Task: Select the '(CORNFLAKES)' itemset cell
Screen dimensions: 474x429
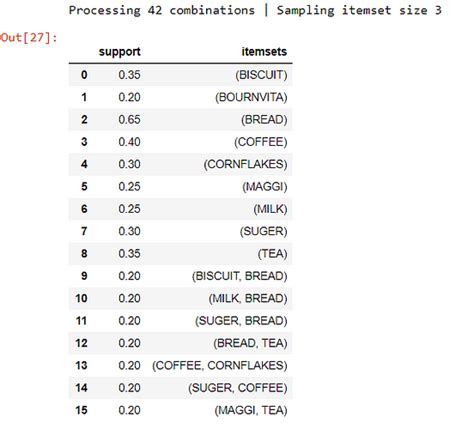Action: (x=245, y=164)
